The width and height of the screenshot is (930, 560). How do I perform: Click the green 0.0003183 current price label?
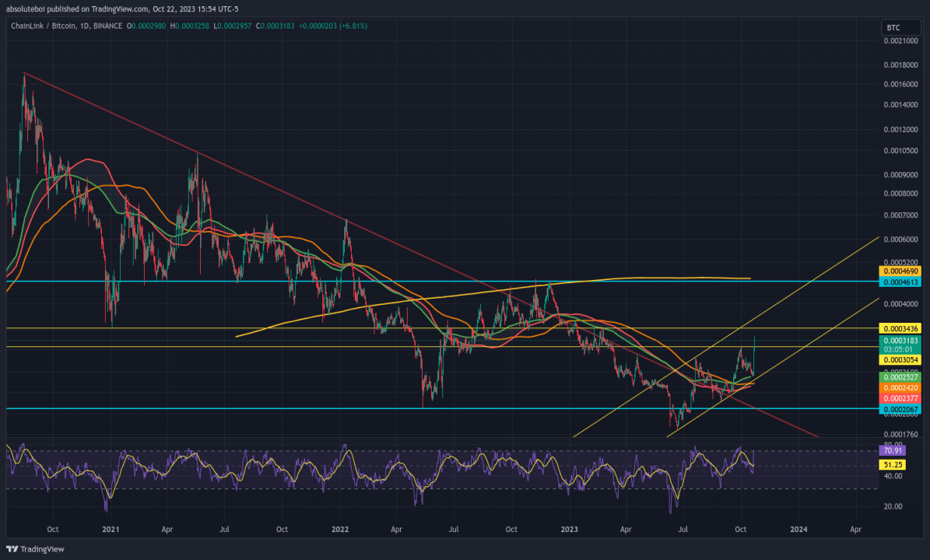click(900, 341)
